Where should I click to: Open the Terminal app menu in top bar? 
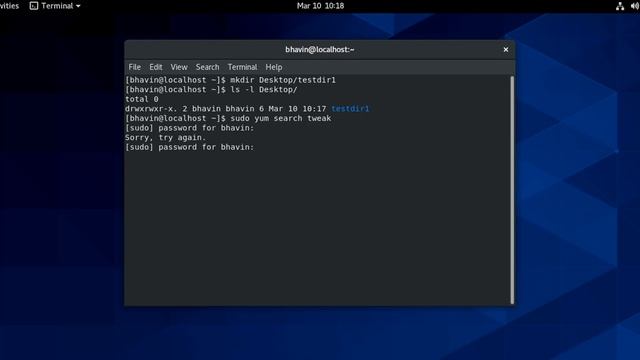coord(55,6)
